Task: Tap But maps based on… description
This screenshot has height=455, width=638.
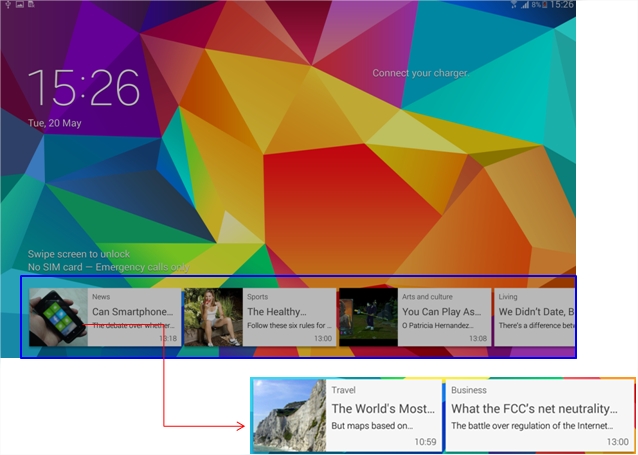Action: pyautogui.click(x=372, y=426)
